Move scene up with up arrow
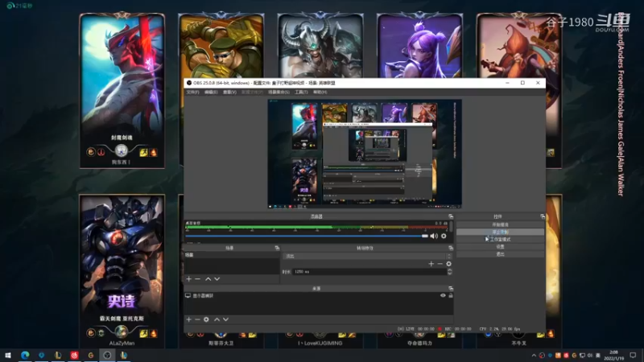 point(208,279)
